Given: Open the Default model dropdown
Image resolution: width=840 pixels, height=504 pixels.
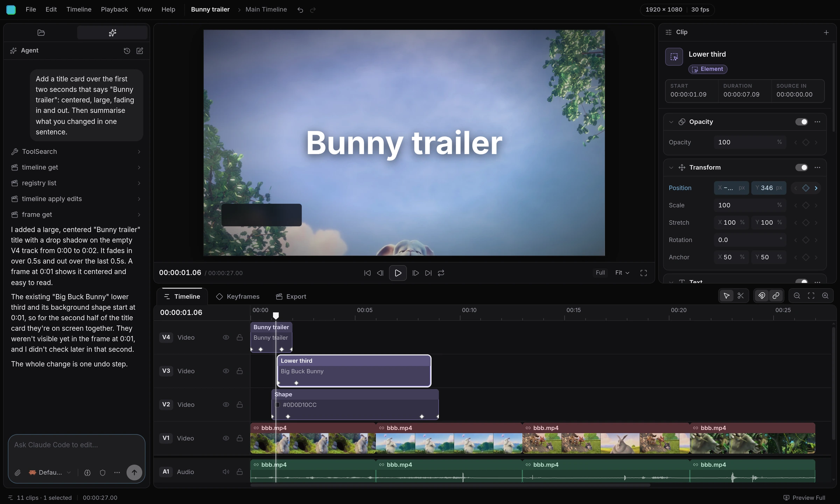Looking at the screenshot, I should (50, 473).
